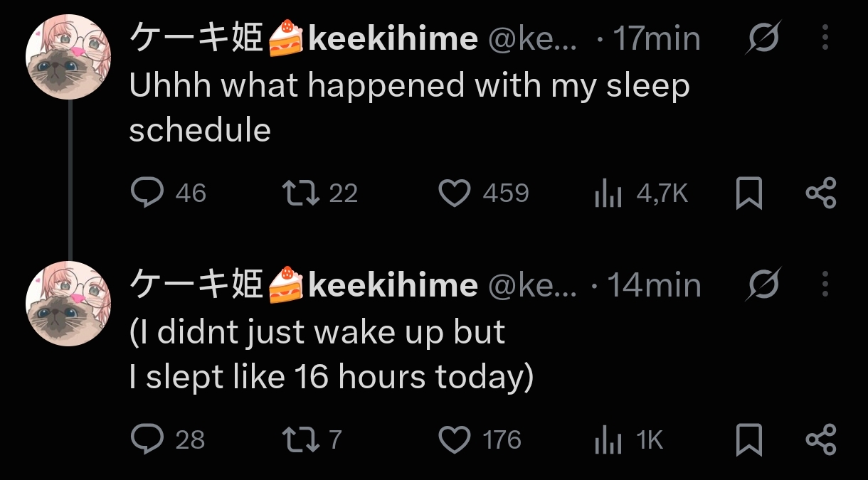Open Grok icon on 17min tweet

point(763,38)
